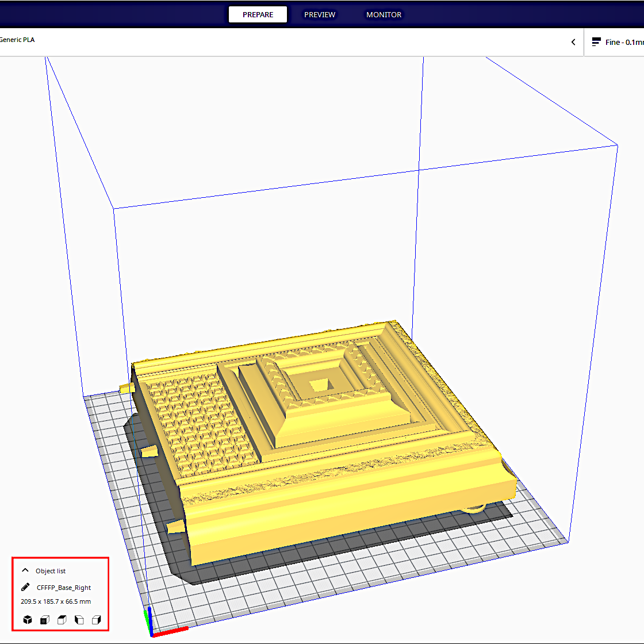The width and height of the screenshot is (644, 644).
Task: Collapse the Object list panel chevron
Action: click(25, 570)
